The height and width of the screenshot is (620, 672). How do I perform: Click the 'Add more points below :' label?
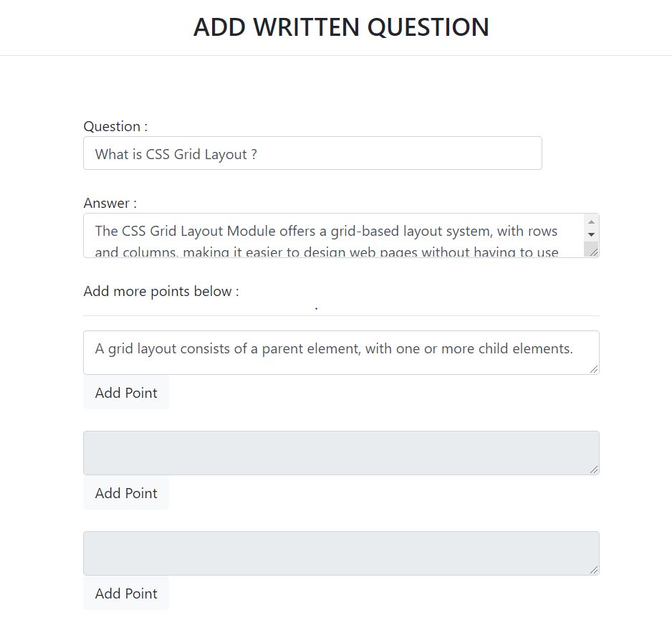point(161,292)
